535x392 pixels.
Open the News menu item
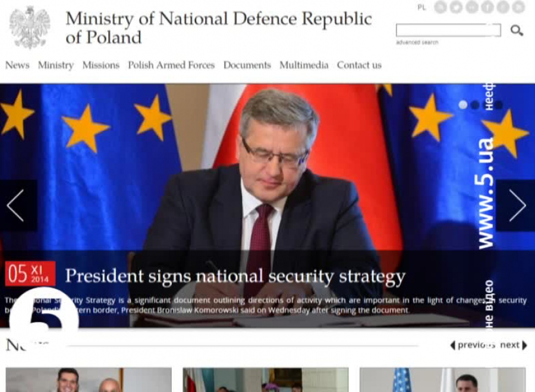(x=17, y=65)
